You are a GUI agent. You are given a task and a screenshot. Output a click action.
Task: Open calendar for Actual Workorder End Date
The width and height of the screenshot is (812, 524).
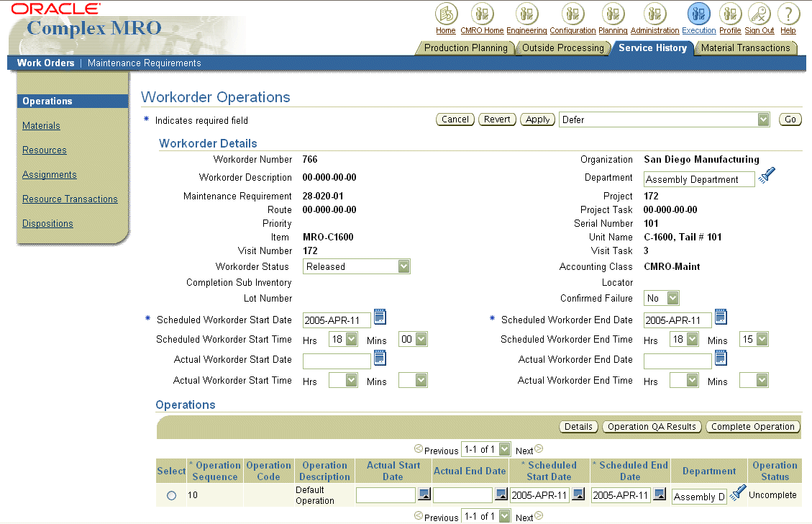coord(721,358)
